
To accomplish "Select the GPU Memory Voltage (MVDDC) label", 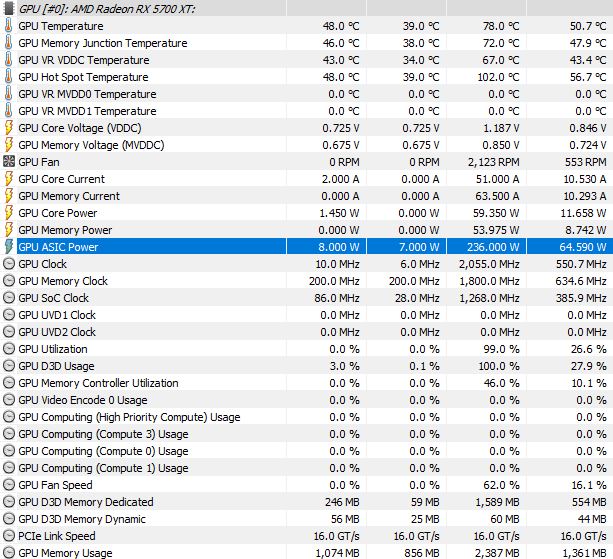I will click(91, 145).
